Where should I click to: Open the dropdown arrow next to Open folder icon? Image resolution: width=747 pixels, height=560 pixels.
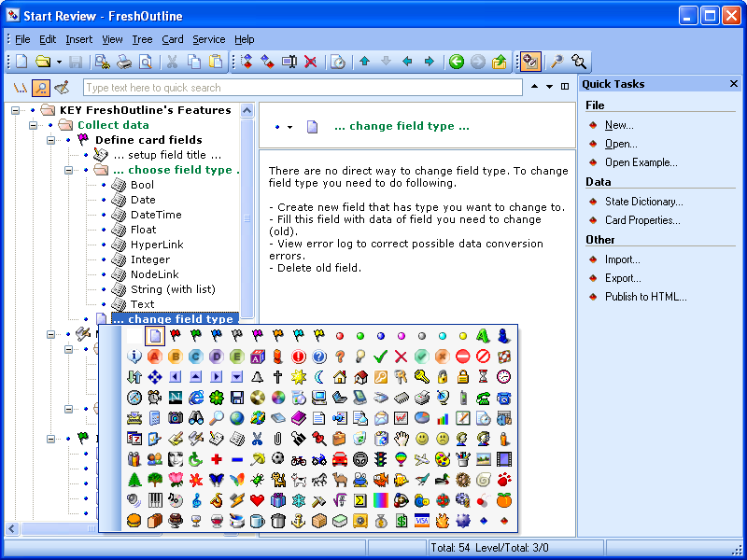tap(59, 62)
